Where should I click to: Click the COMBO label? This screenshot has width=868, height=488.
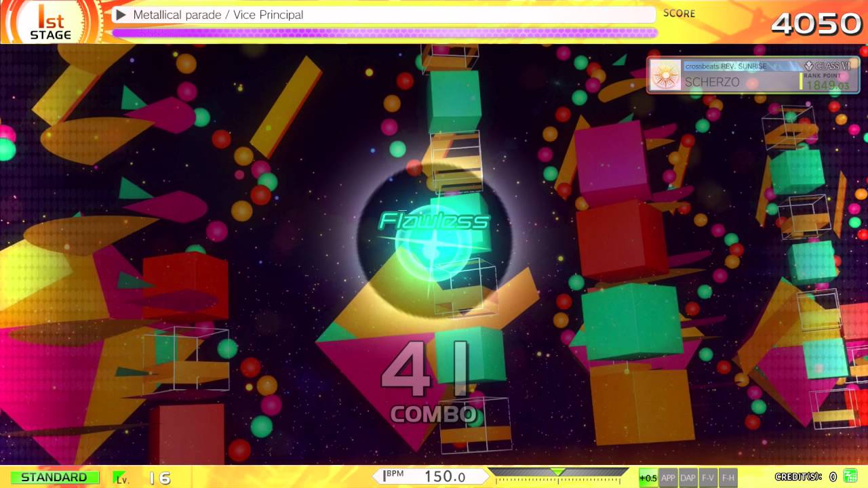[x=433, y=415]
